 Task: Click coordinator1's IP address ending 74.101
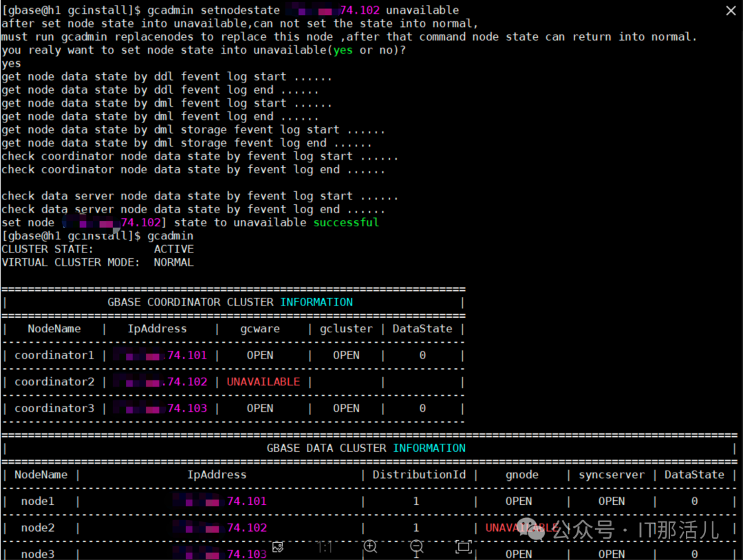point(160,355)
